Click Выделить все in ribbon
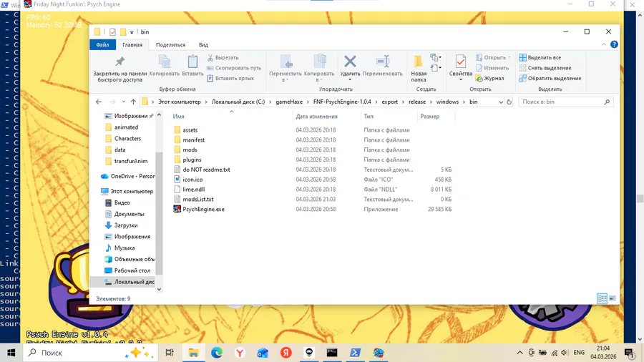The image size is (644, 362). (540, 57)
